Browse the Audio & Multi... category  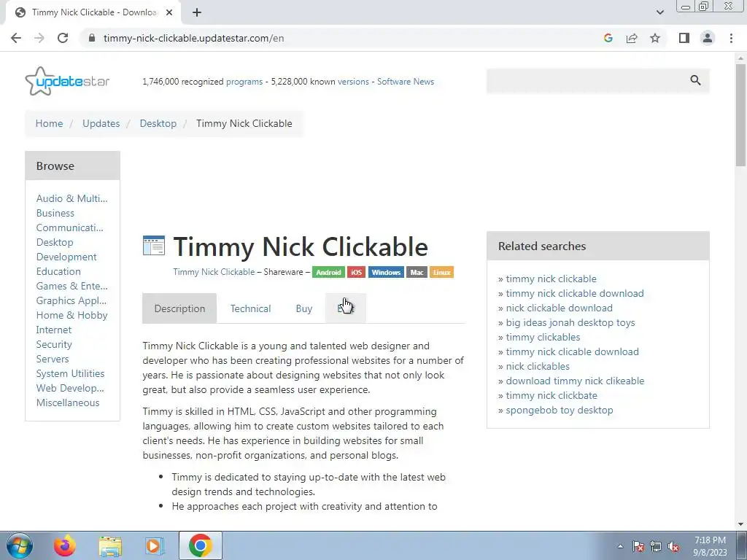click(72, 198)
